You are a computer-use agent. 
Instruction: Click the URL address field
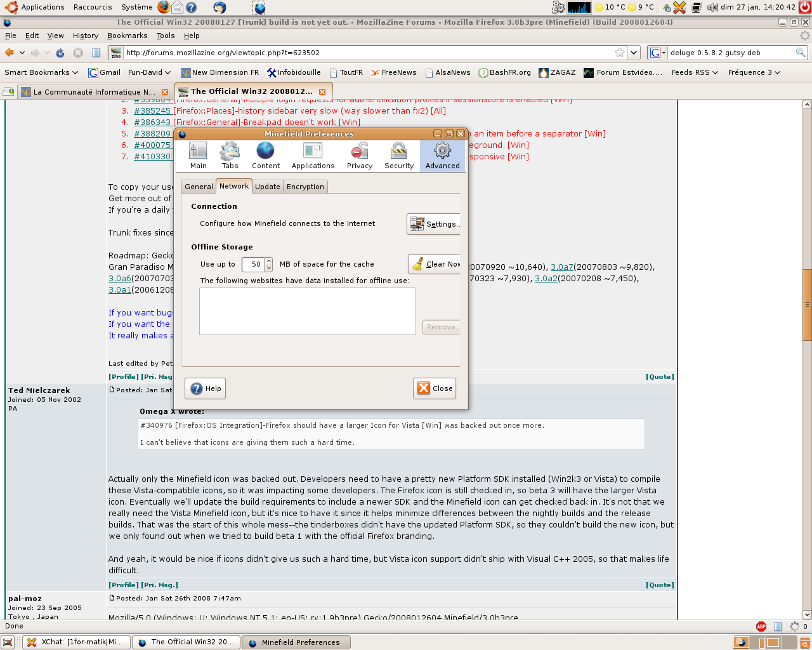coord(368,53)
